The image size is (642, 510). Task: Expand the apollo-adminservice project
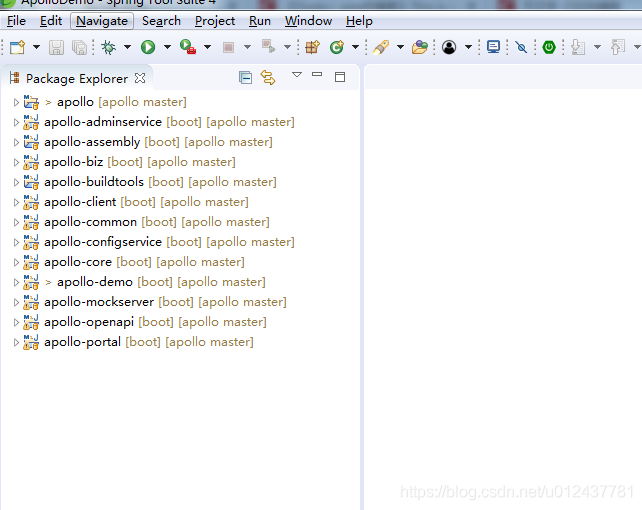(x=16, y=122)
